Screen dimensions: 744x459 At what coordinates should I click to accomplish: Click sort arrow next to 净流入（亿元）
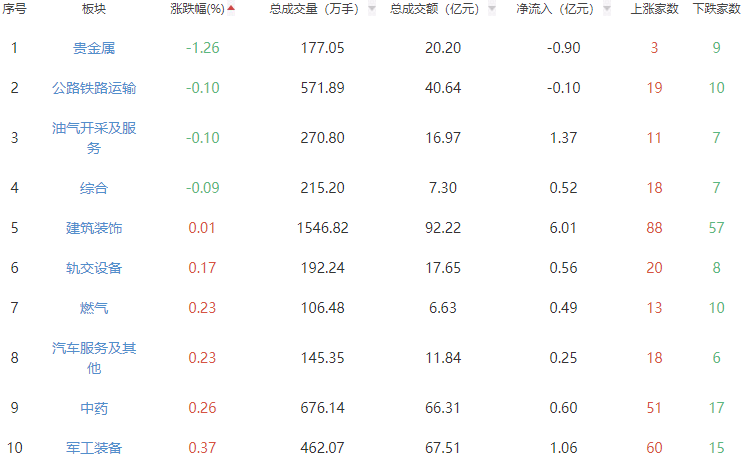(606, 9)
